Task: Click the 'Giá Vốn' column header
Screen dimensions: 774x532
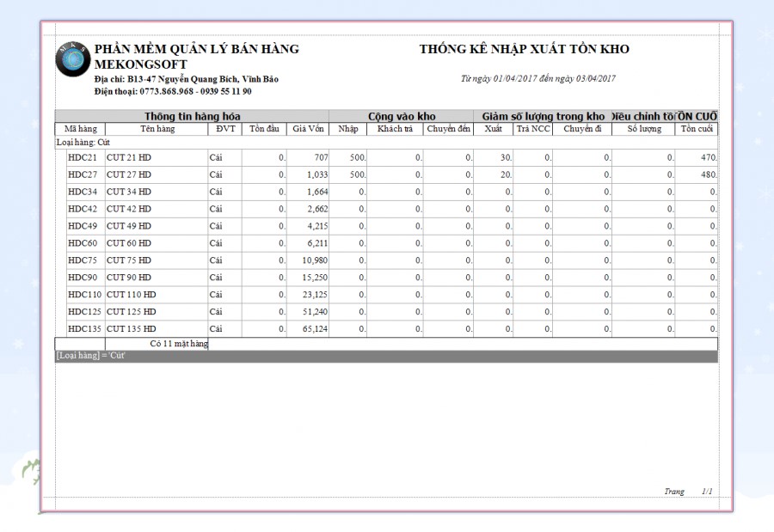Action: (308, 129)
